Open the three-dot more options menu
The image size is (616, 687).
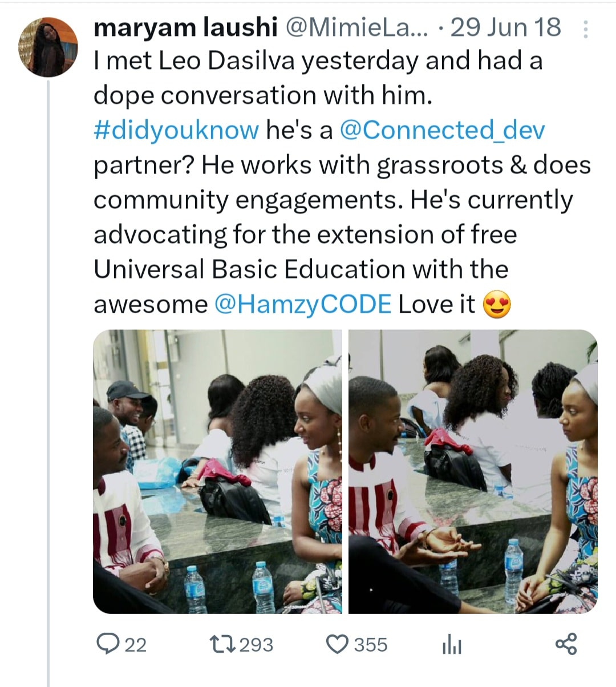tap(586, 29)
